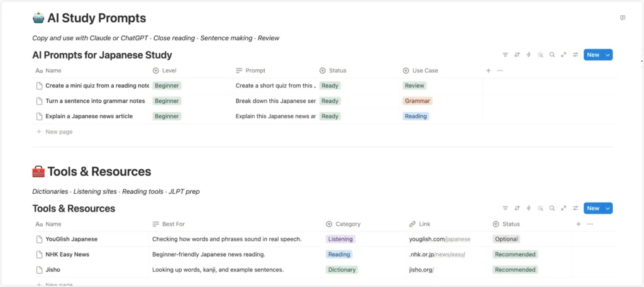
Task: Open the comments icon at page top right
Action: point(623,18)
